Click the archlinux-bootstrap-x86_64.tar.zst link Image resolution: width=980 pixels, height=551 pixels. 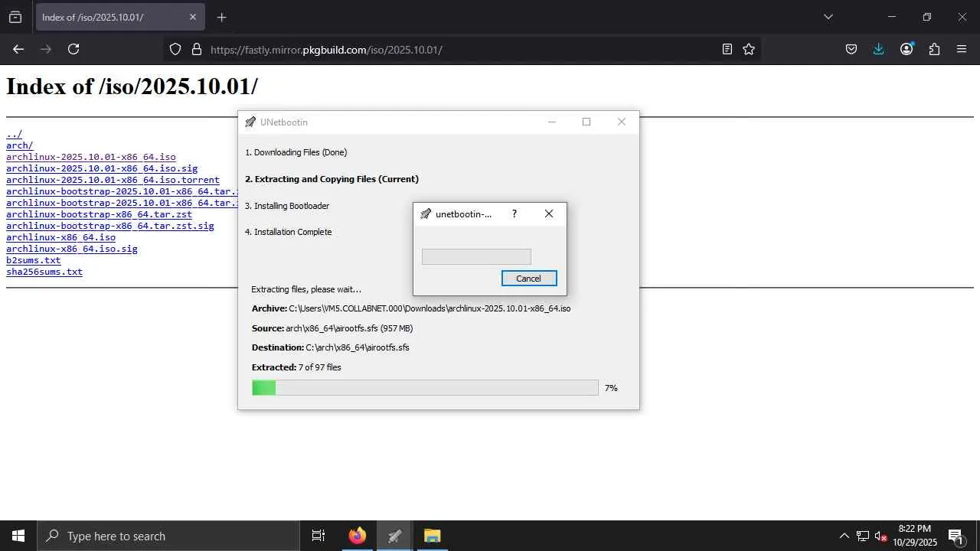point(100,214)
